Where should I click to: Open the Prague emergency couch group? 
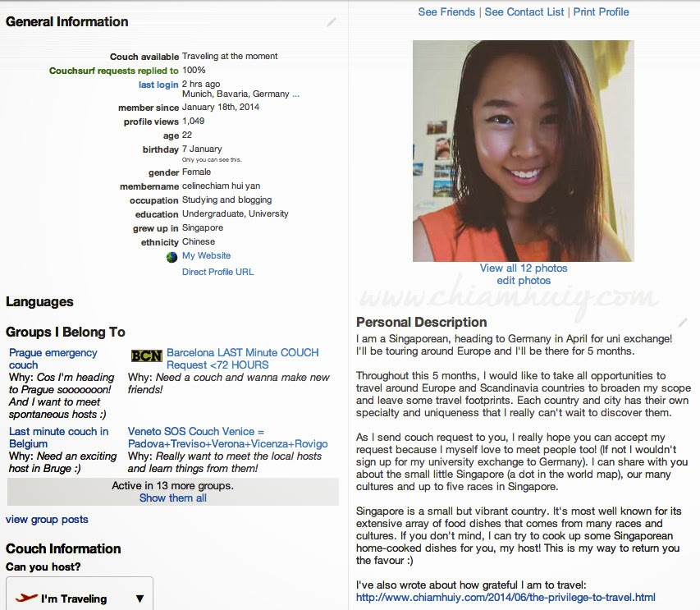click(x=53, y=359)
